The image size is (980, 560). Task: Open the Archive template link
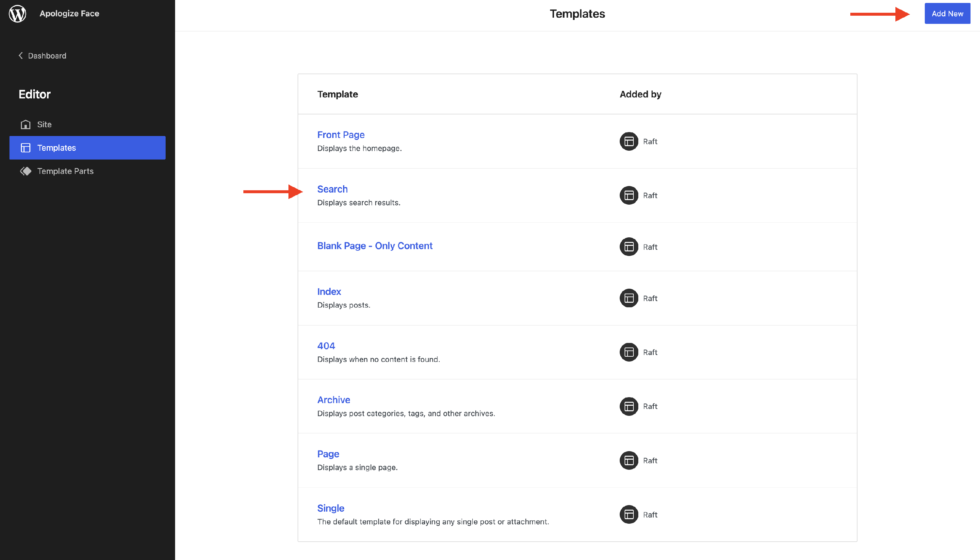[333, 400]
